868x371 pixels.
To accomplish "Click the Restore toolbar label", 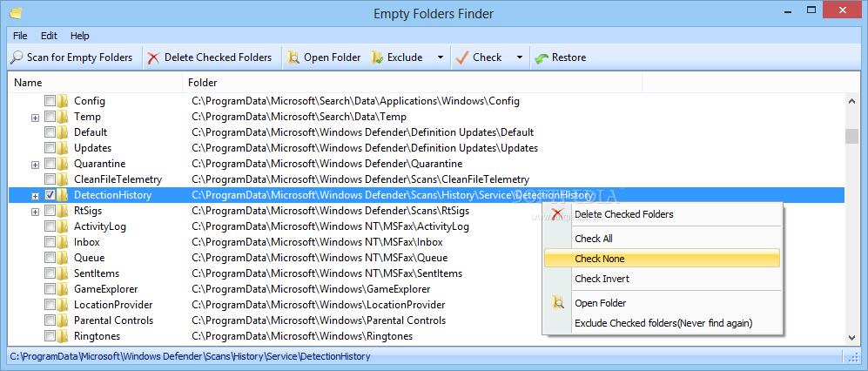I will pyautogui.click(x=569, y=57).
